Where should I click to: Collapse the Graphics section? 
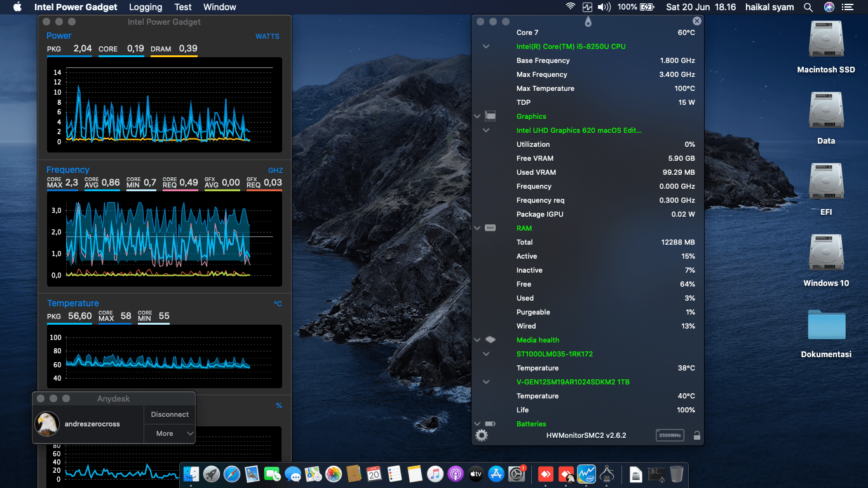click(477, 116)
